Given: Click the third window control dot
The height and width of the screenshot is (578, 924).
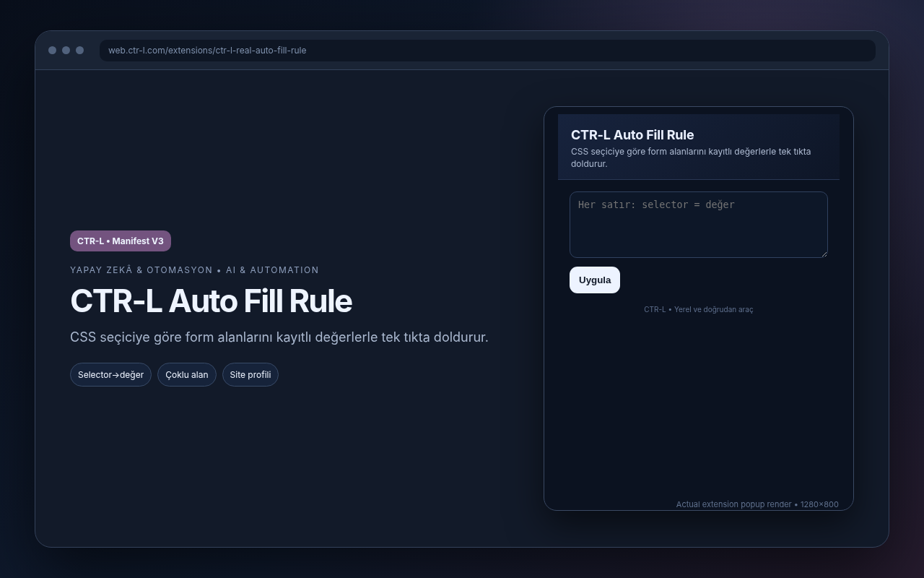Looking at the screenshot, I should (x=79, y=51).
